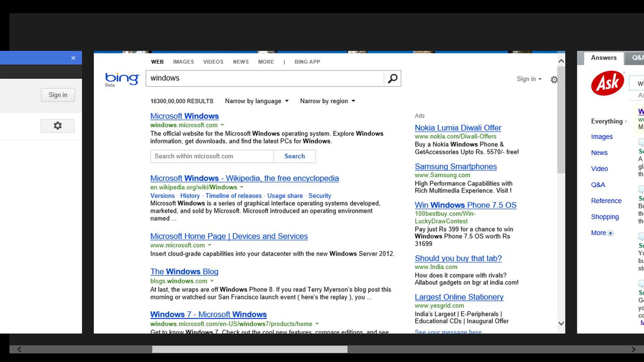The image size is (644, 362).
Task: Click the bottom horizontal scrollbar thumb
Action: [250, 349]
